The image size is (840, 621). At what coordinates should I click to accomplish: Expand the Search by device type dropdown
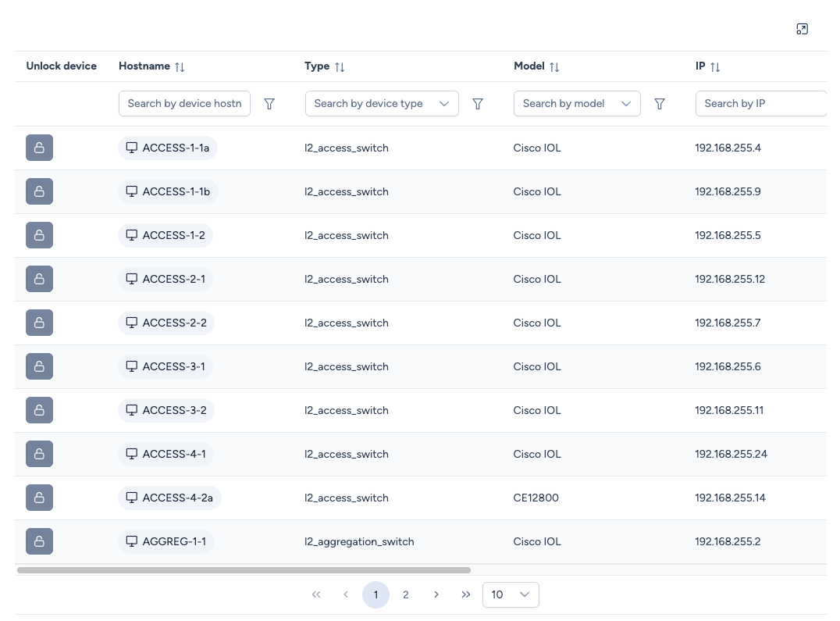(444, 104)
